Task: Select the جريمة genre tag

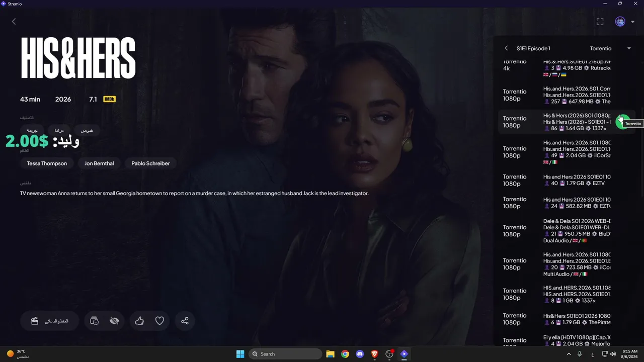Action: (x=32, y=130)
